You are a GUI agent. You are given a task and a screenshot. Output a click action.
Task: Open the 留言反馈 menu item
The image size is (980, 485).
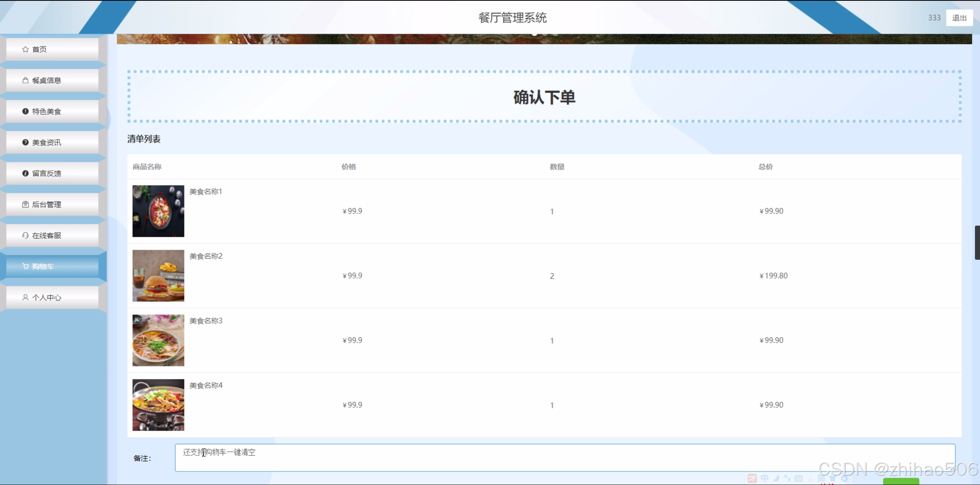click(x=52, y=173)
